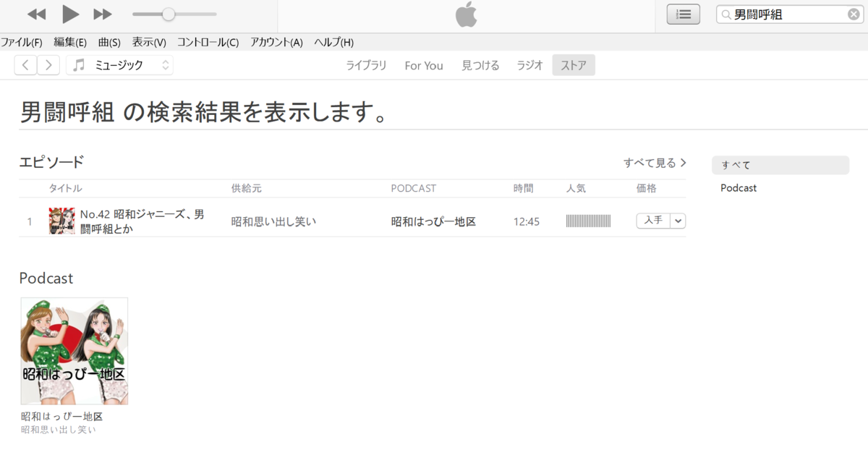The width and height of the screenshot is (868, 450).
Task: Open the ファイル(F) menu
Action: [x=22, y=42]
